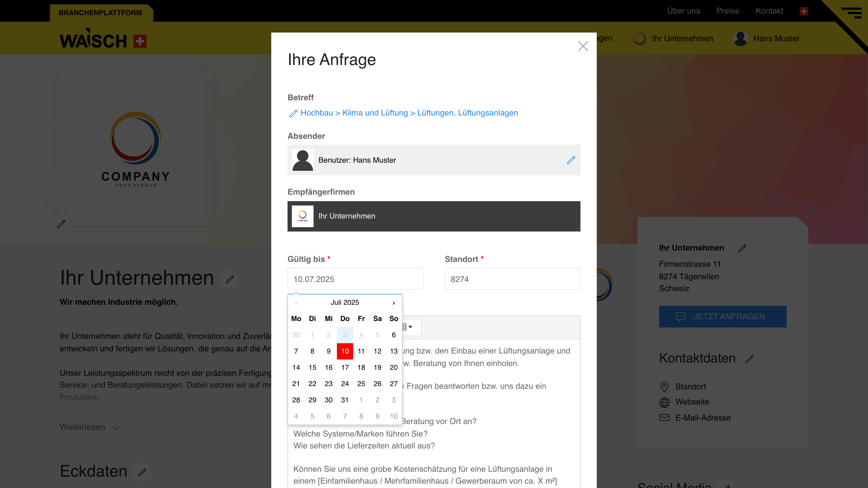Open the table dropdown in editor toolbar
The height and width of the screenshot is (488, 868).
(x=407, y=327)
